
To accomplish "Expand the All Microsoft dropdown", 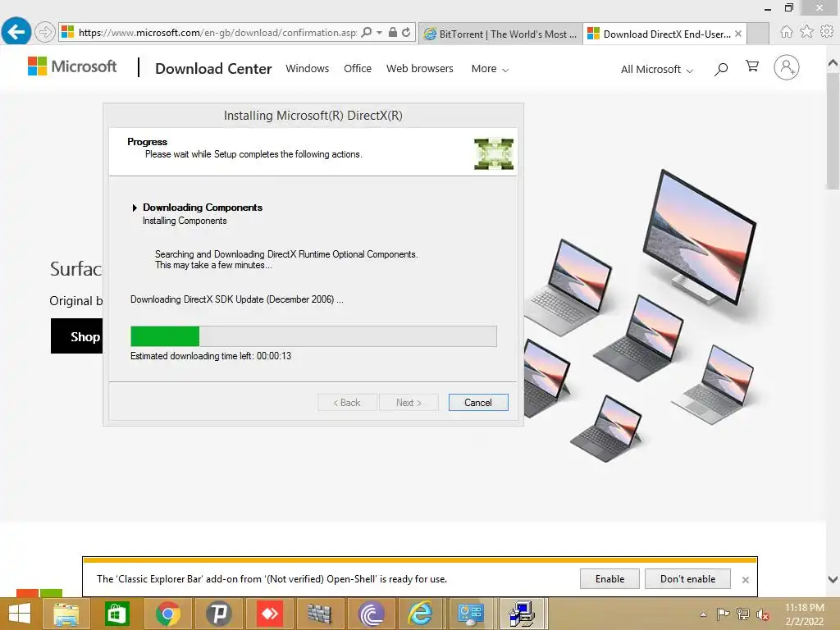I will click(x=657, y=69).
